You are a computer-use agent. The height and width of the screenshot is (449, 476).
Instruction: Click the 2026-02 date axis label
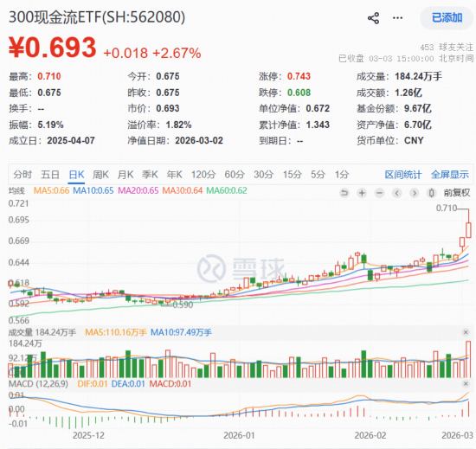pos(370,436)
